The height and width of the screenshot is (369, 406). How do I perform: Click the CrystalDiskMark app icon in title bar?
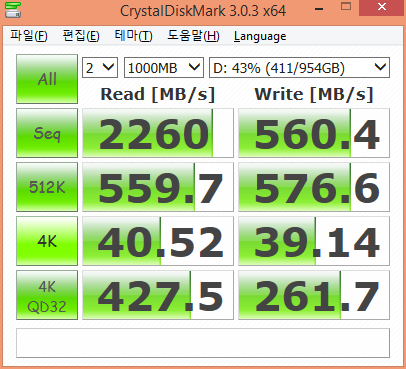tap(13, 10)
